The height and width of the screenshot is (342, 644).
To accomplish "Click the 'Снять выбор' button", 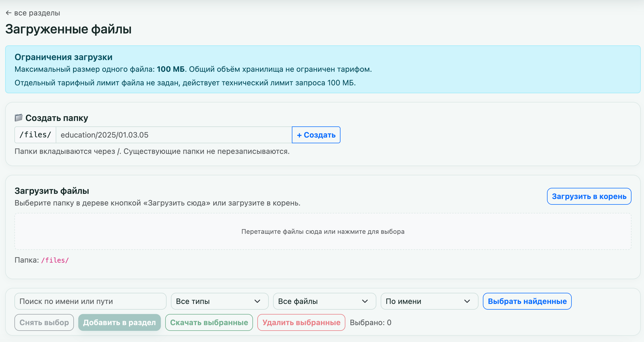I will click(x=44, y=322).
